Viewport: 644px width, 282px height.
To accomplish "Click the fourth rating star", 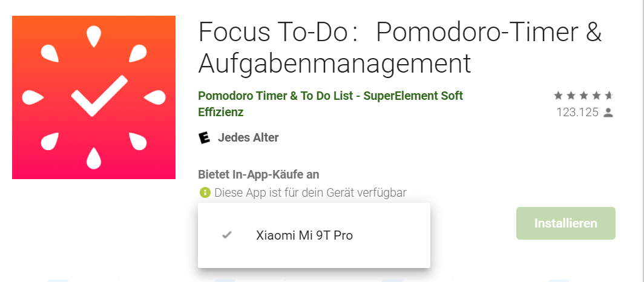I will 596,96.
